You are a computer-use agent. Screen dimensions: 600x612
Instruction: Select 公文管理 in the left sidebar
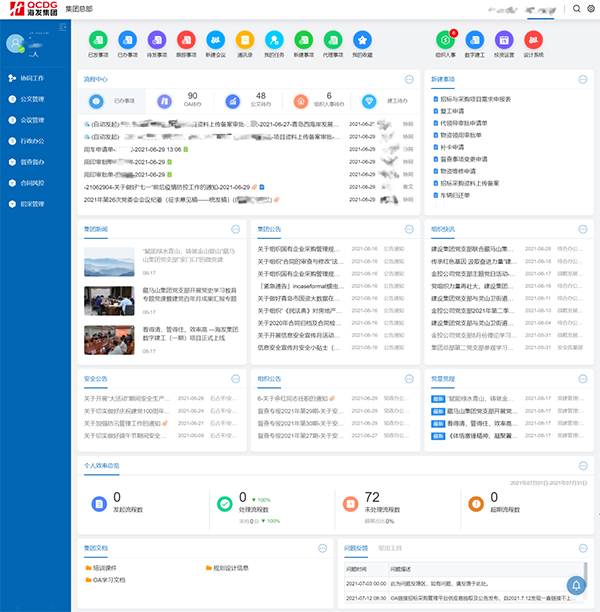(33, 100)
